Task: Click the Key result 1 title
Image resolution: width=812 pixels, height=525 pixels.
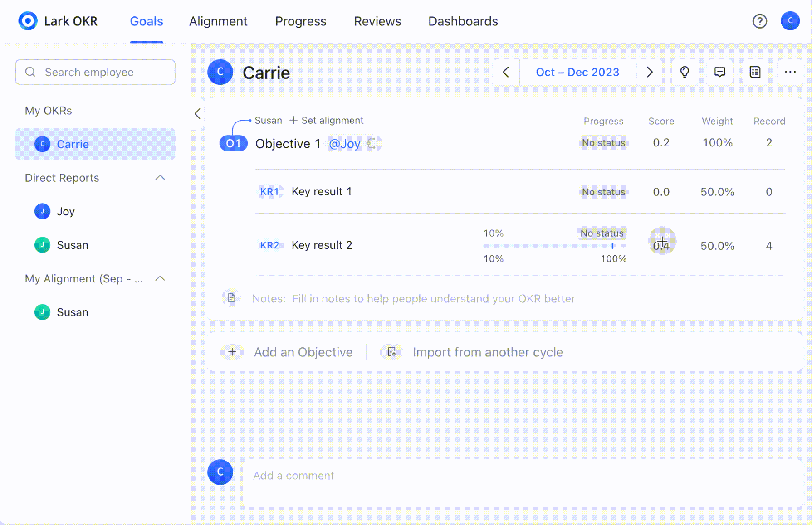Action: click(322, 192)
